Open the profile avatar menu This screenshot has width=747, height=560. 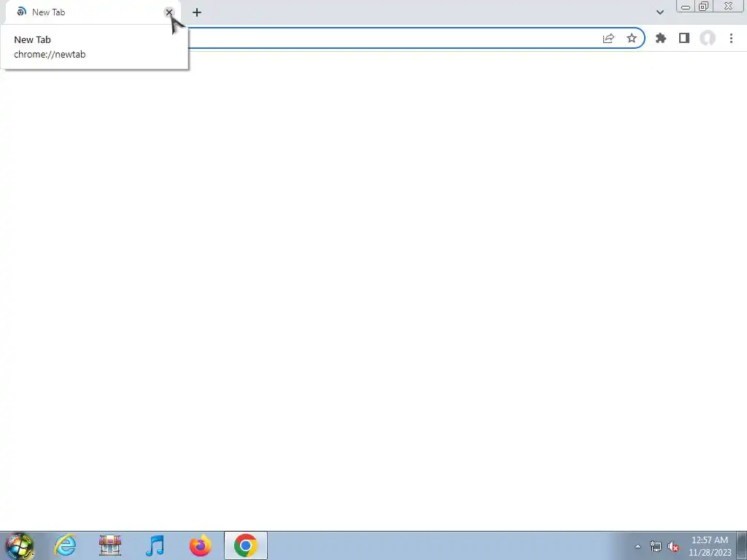coord(708,39)
